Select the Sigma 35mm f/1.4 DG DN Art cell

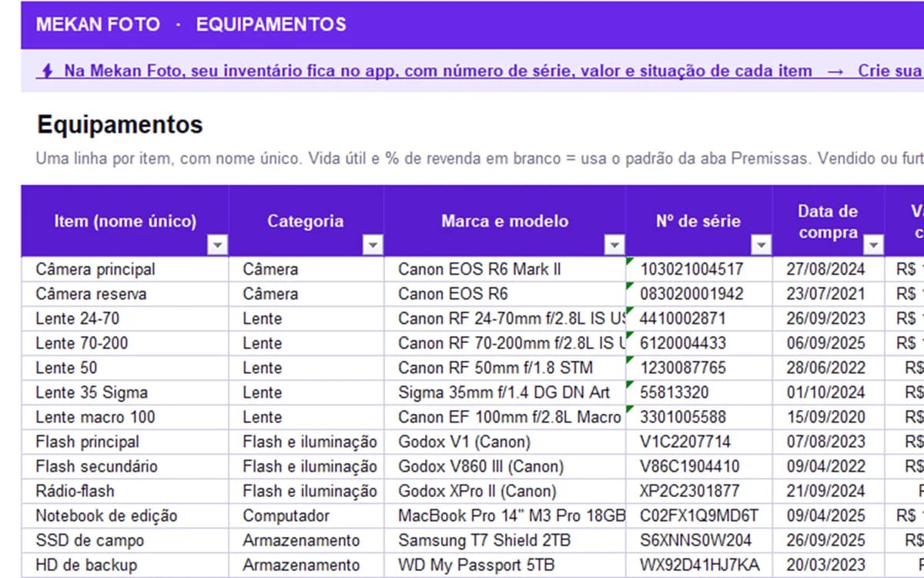click(x=505, y=392)
